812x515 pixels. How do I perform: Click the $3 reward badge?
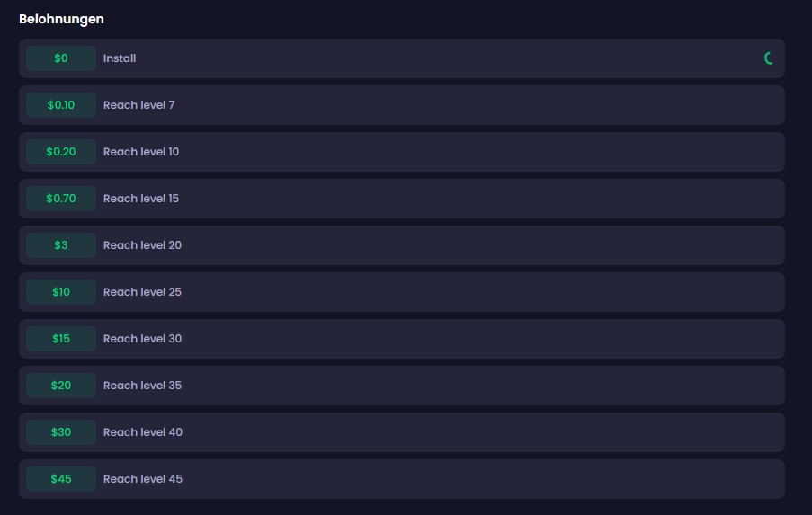61,245
